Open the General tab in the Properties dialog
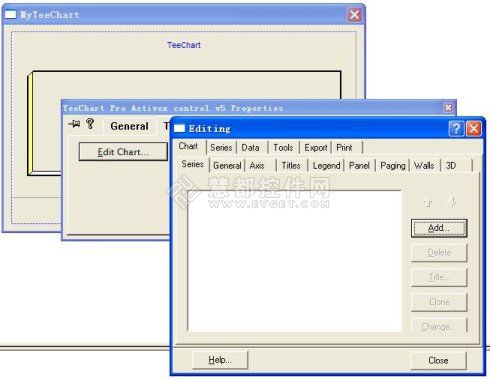Viewport: 490px width, 380px height. (x=129, y=126)
